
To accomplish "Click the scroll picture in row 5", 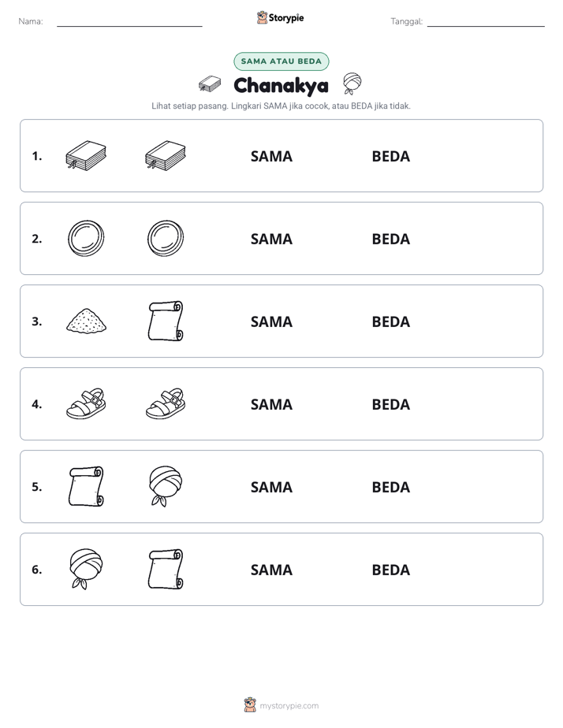I will (x=87, y=486).
